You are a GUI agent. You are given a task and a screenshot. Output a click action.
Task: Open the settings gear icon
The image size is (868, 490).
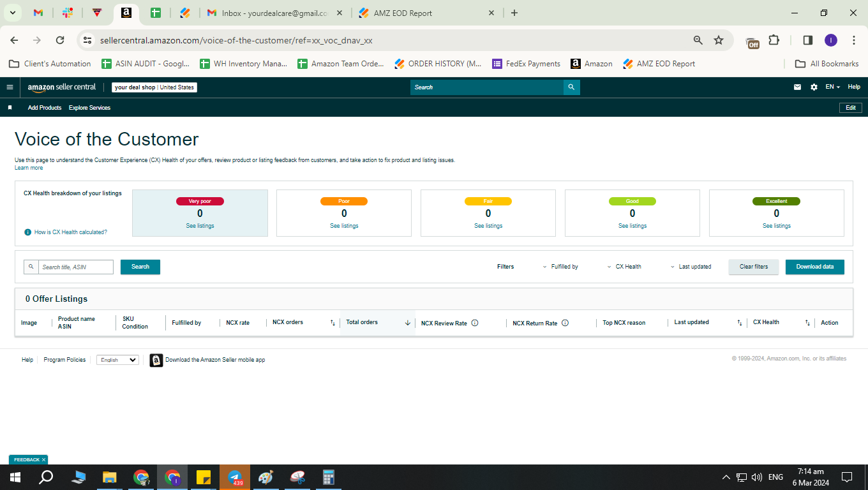click(x=814, y=87)
